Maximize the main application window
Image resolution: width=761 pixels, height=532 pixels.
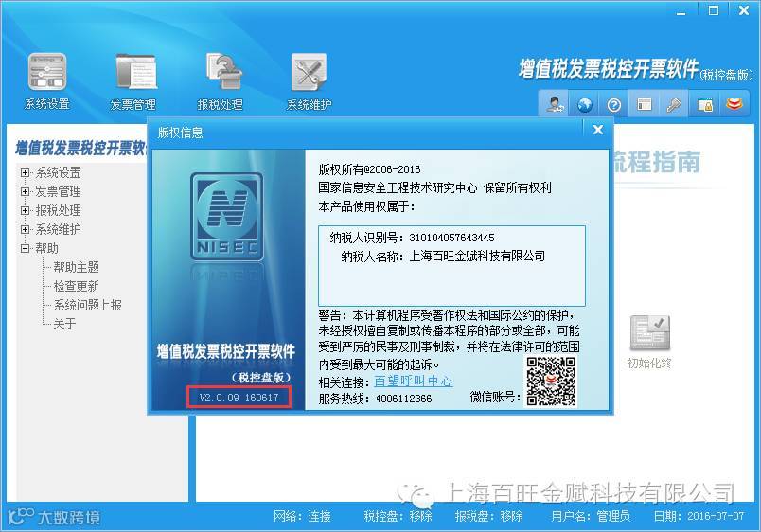click(714, 10)
